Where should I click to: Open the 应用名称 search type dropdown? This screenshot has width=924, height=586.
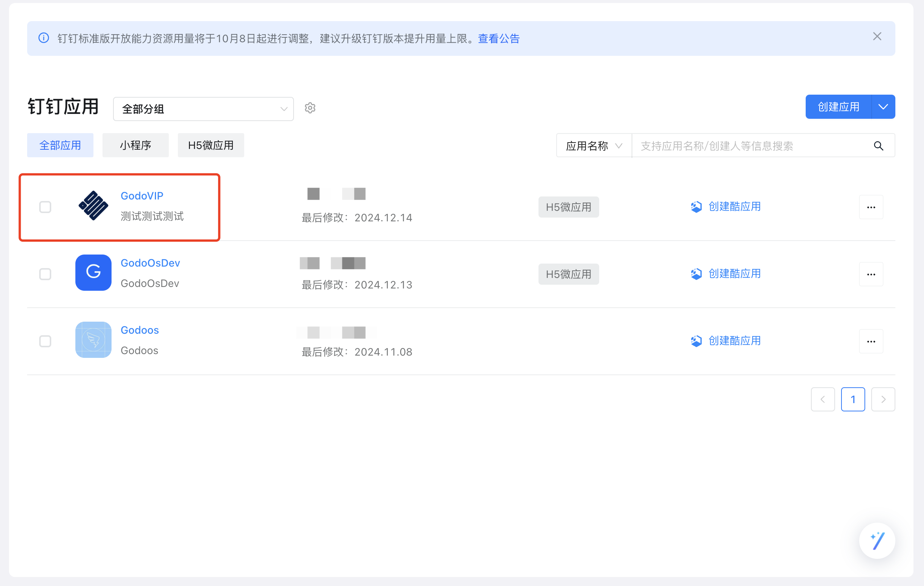click(594, 146)
